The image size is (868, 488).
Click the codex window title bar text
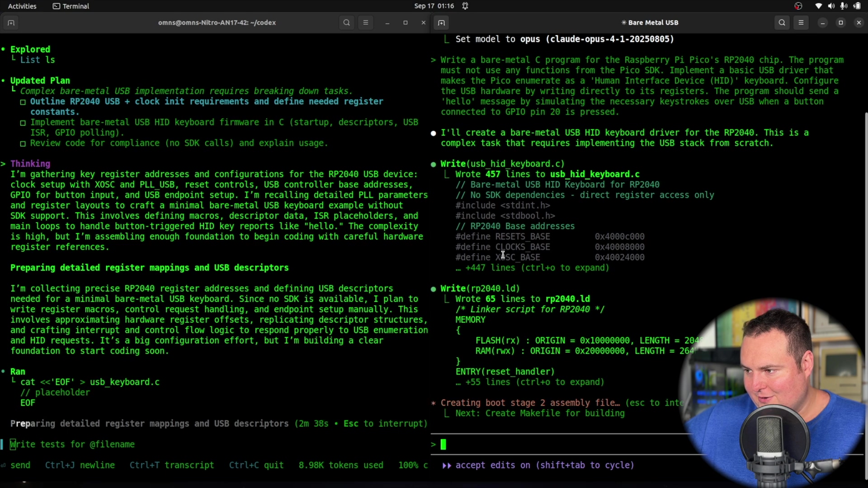click(x=217, y=23)
